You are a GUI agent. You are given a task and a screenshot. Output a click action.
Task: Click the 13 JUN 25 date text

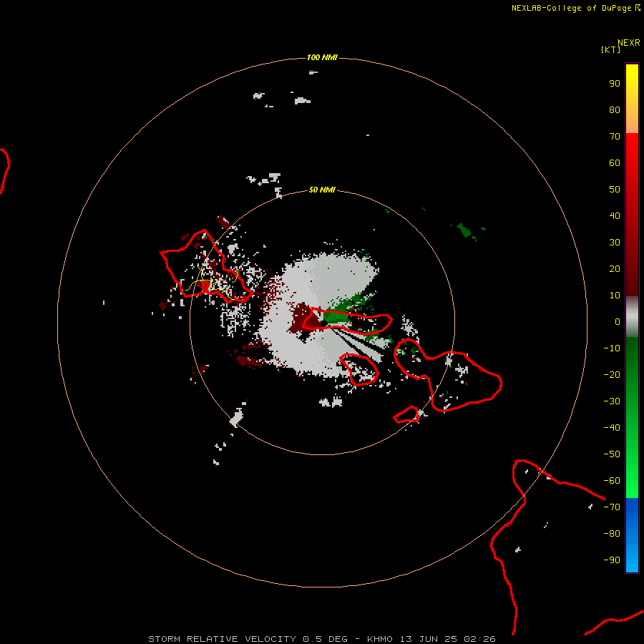[428, 639]
